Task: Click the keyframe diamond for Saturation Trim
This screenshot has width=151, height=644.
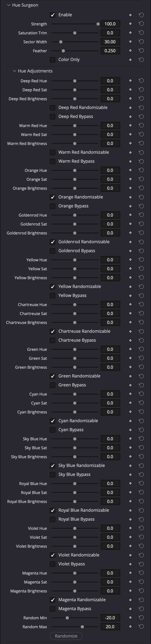Action: click(x=130, y=33)
